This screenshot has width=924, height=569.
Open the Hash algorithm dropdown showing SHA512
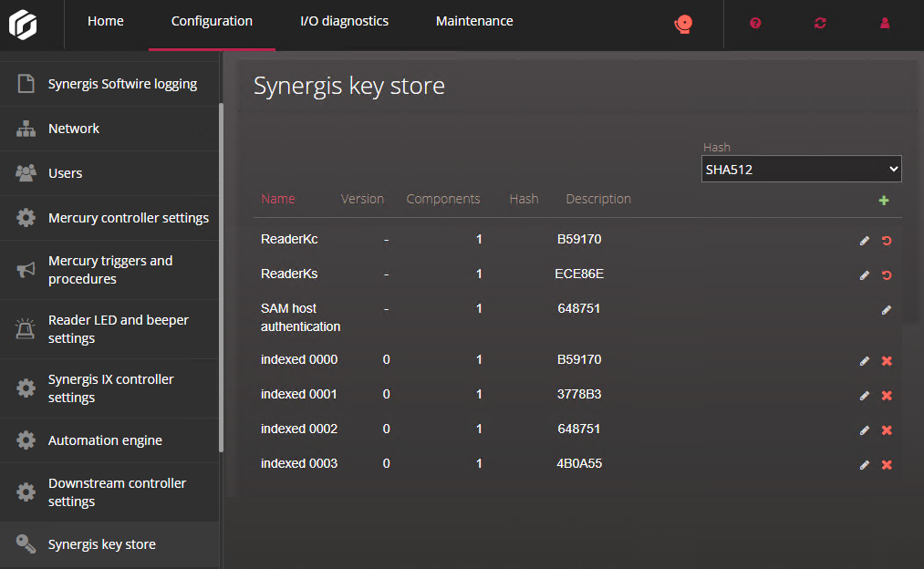pos(801,169)
